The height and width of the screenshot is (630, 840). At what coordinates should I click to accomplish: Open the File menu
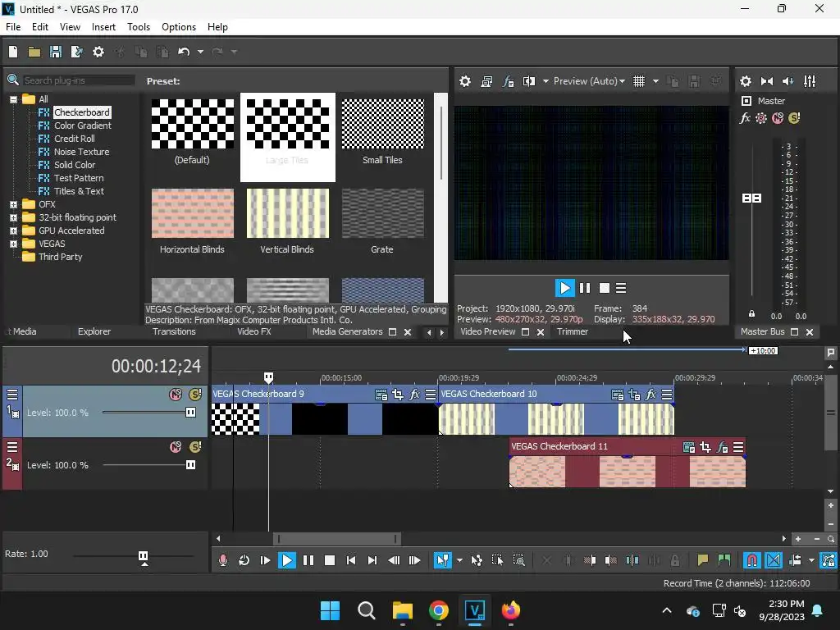tap(13, 27)
